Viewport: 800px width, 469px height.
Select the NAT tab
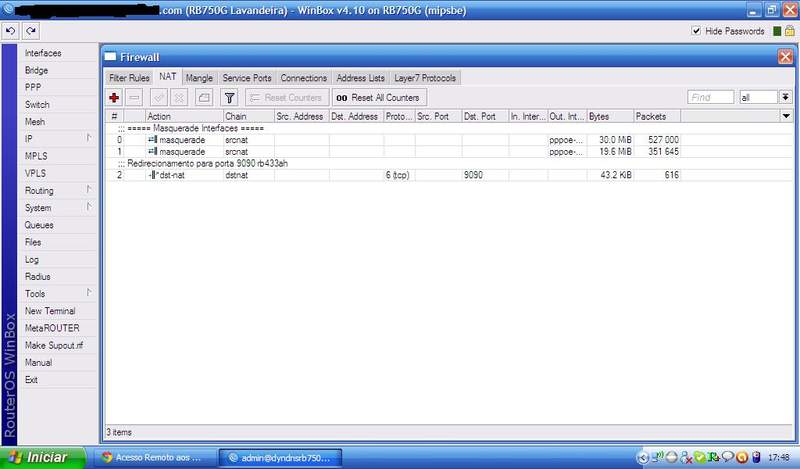pos(167,77)
